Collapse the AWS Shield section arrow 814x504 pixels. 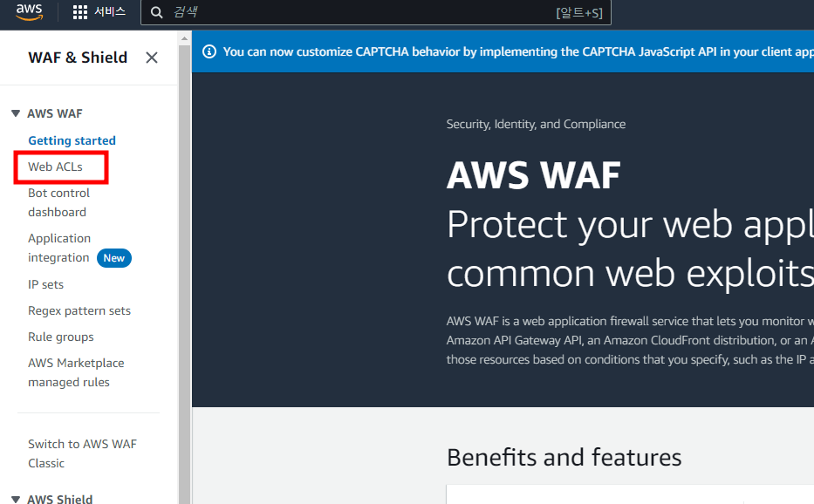pyautogui.click(x=16, y=499)
